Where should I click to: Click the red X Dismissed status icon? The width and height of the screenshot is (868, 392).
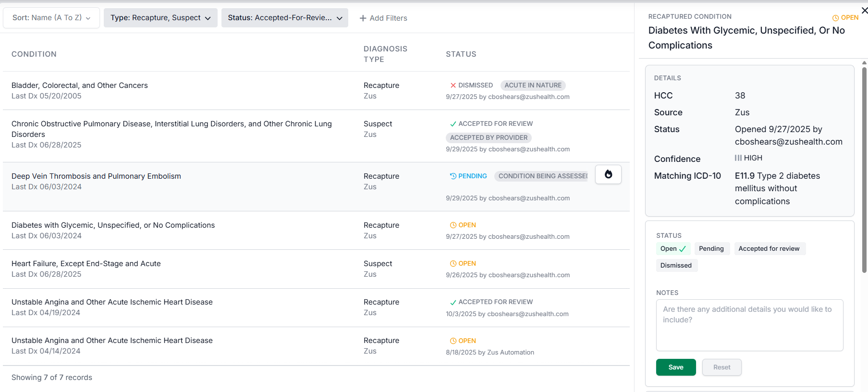[453, 86]
